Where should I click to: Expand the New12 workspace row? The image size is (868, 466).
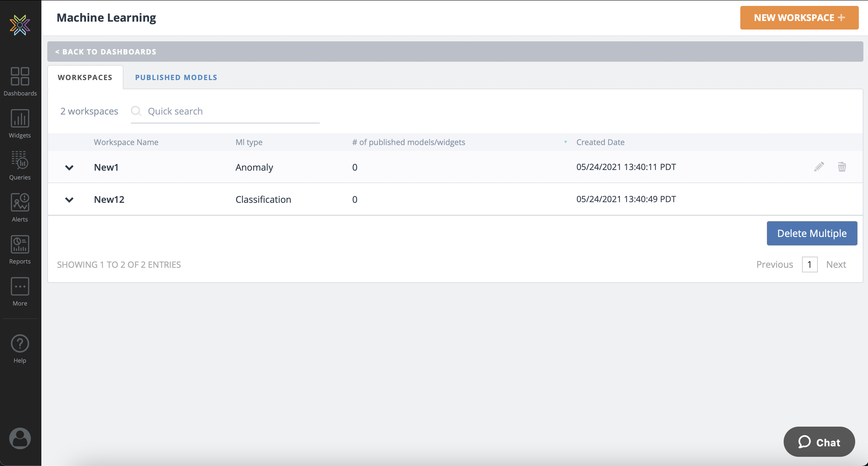click(x=69, y=200)
